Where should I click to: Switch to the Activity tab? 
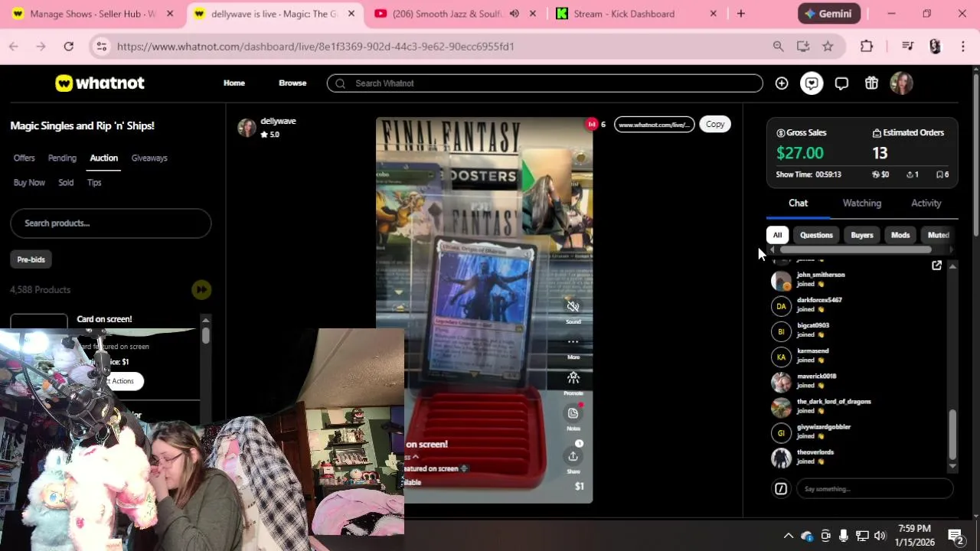coord(926,204)
